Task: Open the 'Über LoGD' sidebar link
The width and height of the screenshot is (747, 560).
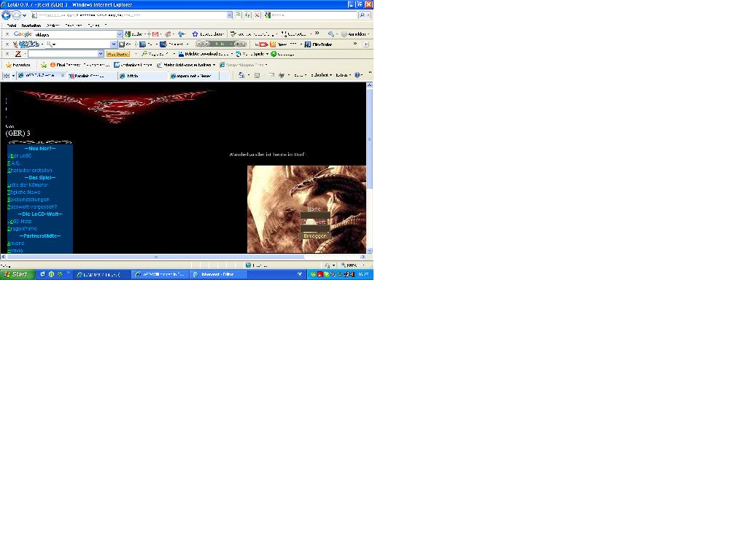Action: click(20, 156)
